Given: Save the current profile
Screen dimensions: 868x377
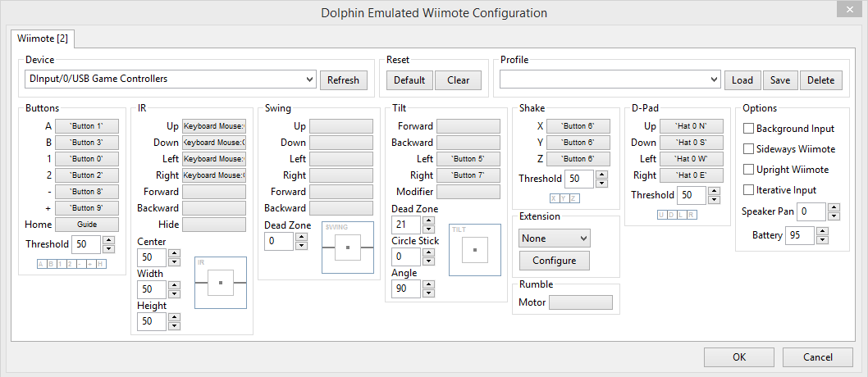Looking at the screenshot, I should tap(780, 80).
